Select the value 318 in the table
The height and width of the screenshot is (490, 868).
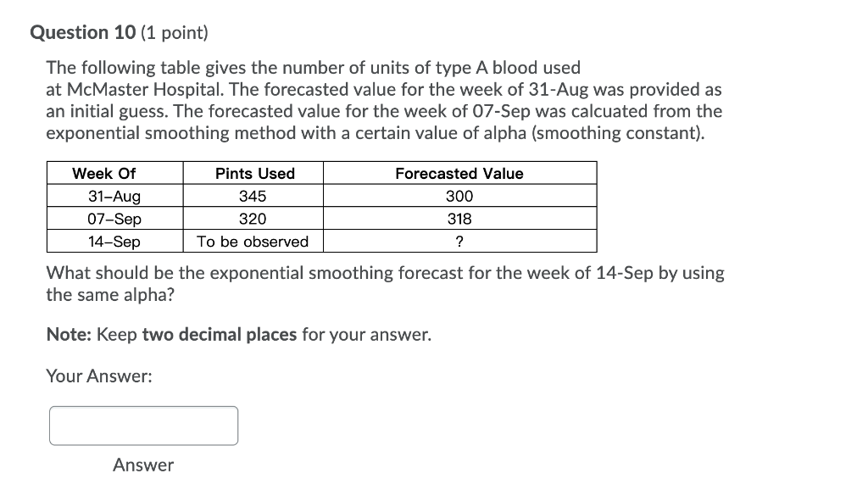point(459,219)
